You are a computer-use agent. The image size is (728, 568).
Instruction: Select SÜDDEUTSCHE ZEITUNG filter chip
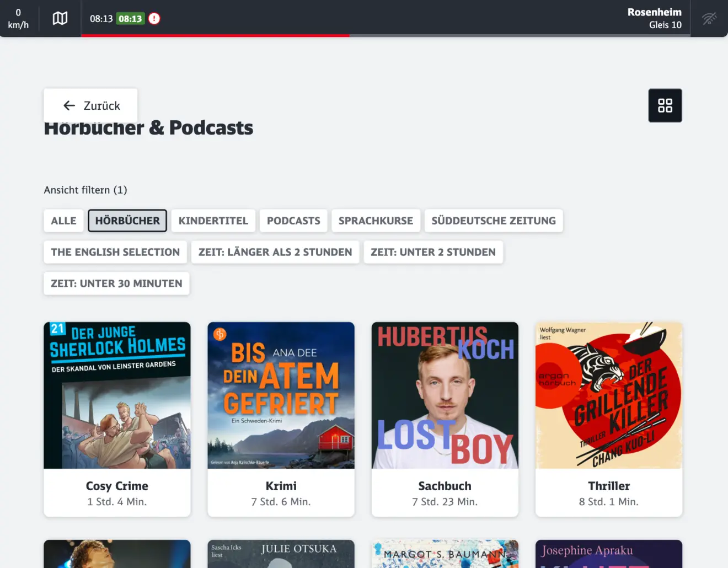pyautogui.click(x=494, y=221)
